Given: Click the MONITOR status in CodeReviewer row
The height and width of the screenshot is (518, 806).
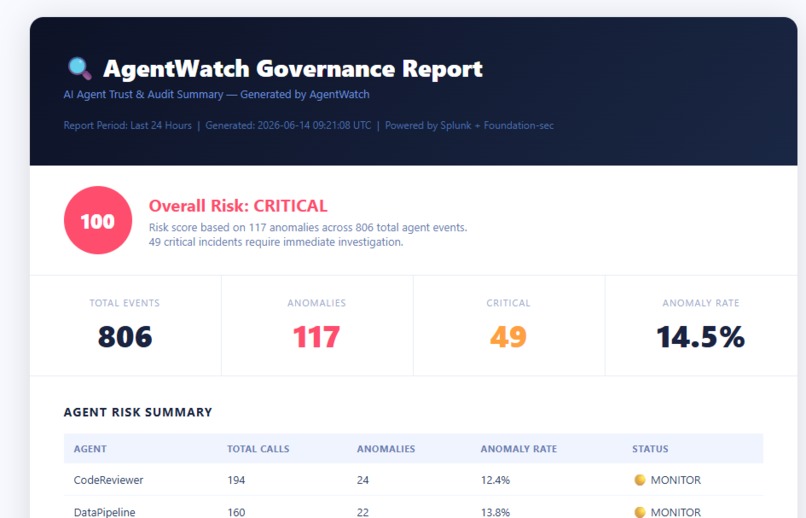Looking at the screenshot, I should 675,480.
